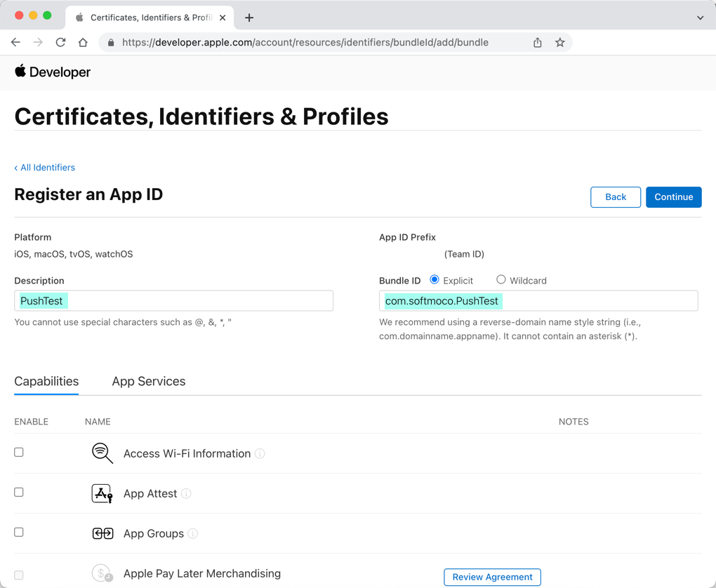Open a new browser tab
This screenshot has width=716, height=588.
point(249,18)
